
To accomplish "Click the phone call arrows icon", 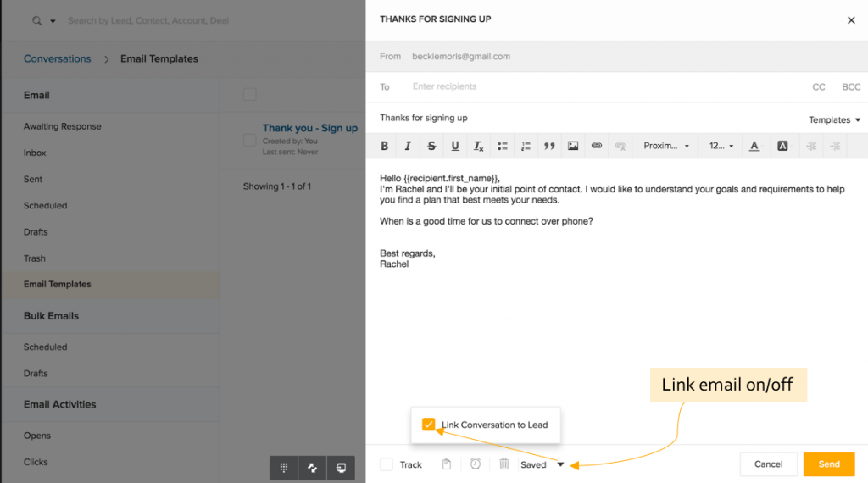I will (312, 468).
